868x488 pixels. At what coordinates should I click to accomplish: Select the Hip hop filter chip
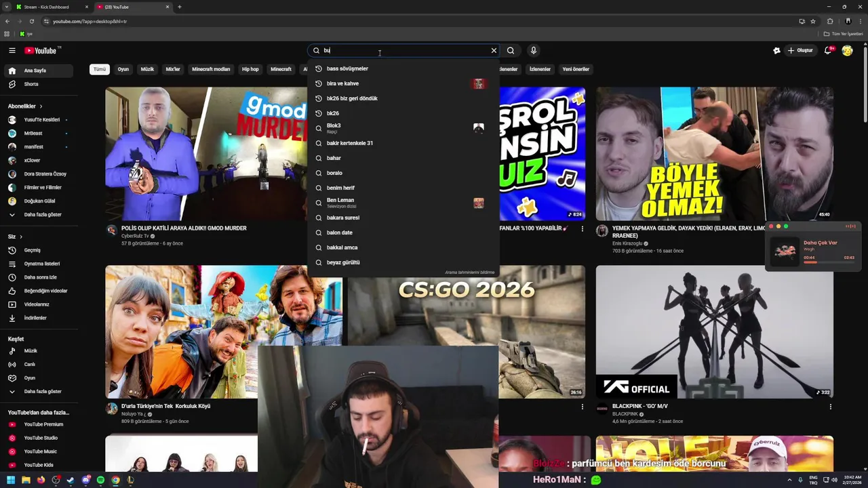[250, 69]
